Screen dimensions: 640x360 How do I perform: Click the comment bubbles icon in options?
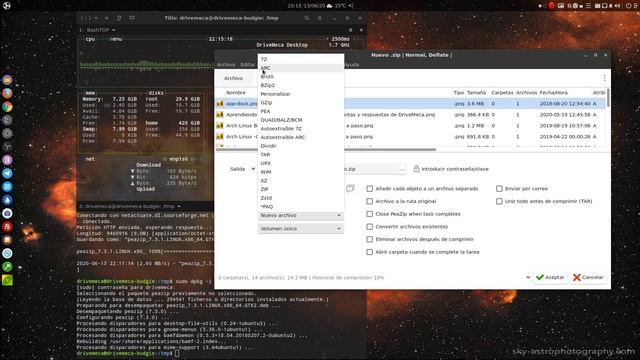click(350, 188)
